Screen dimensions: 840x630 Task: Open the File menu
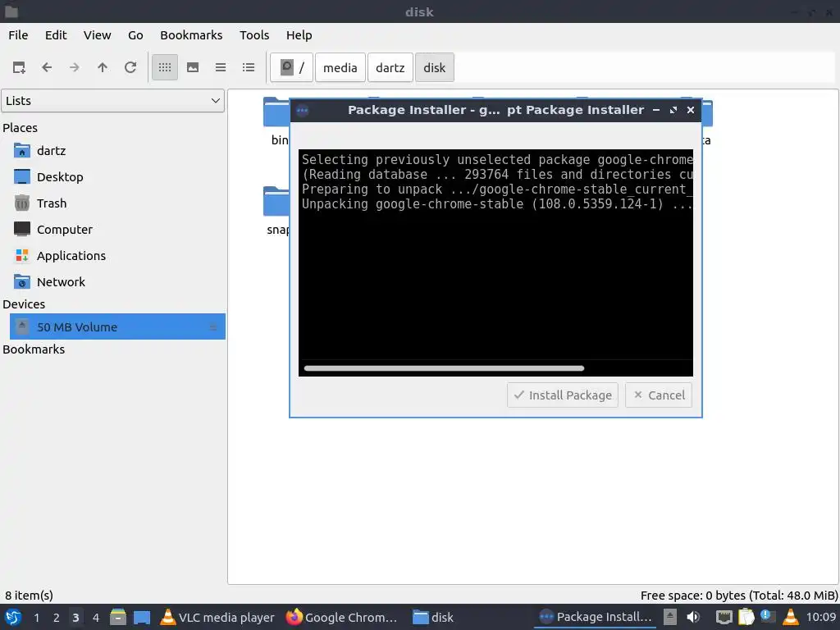tap(18, 35)
